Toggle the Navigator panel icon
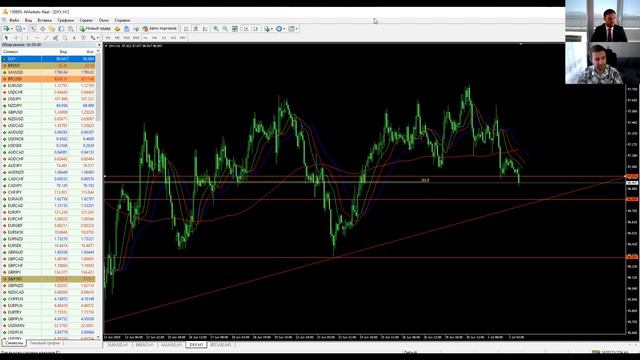The height and width of the screenshot is (360, 640). (x=52, y=29)
